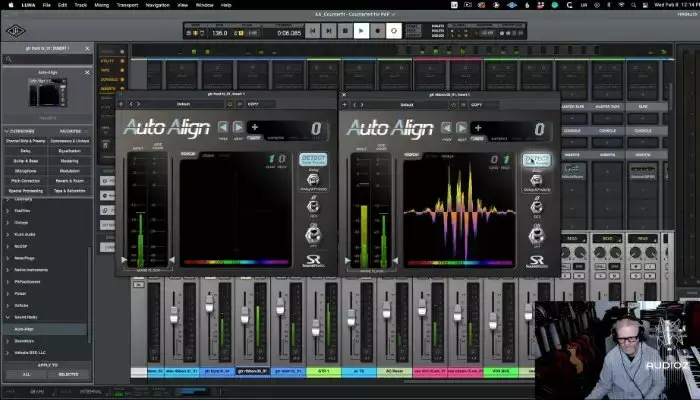Apply to SELECTED button in browser

click(x=68, y=375)
